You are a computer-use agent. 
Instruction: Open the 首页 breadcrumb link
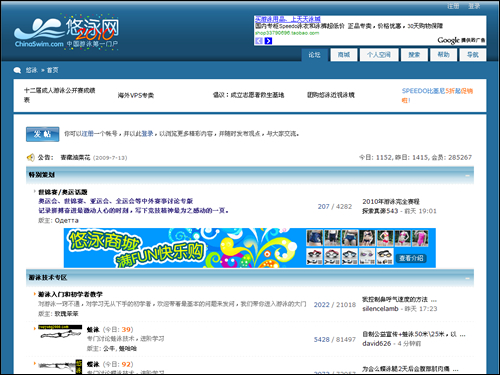click(x=52, y=70)
